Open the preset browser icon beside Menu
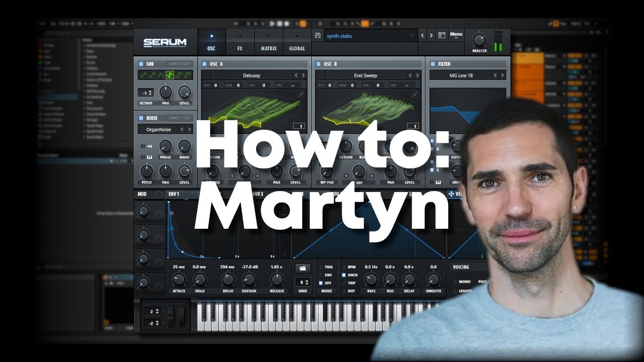644x362 pixels. 442,35
